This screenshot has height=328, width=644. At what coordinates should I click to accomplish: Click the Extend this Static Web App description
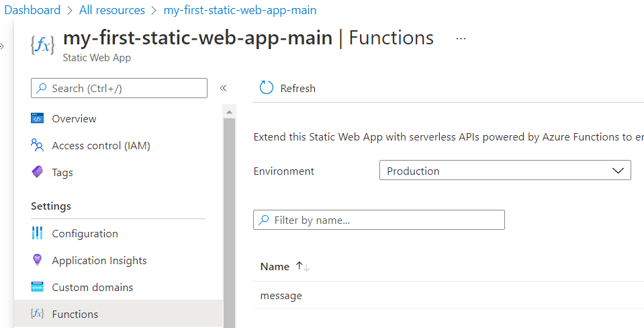(x=449, y=137)
